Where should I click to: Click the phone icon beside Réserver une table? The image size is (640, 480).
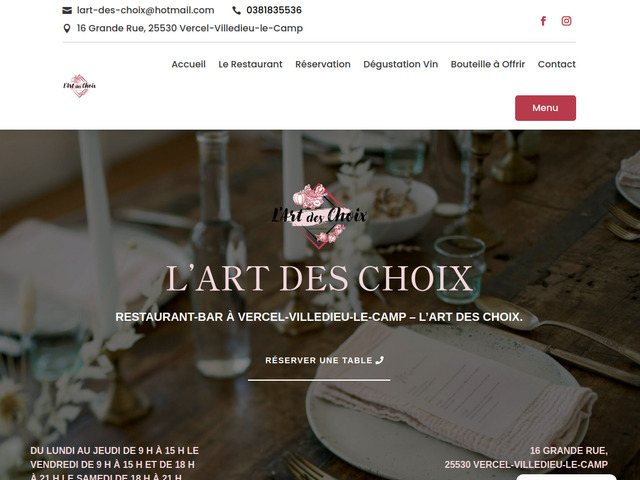point(380,360)
